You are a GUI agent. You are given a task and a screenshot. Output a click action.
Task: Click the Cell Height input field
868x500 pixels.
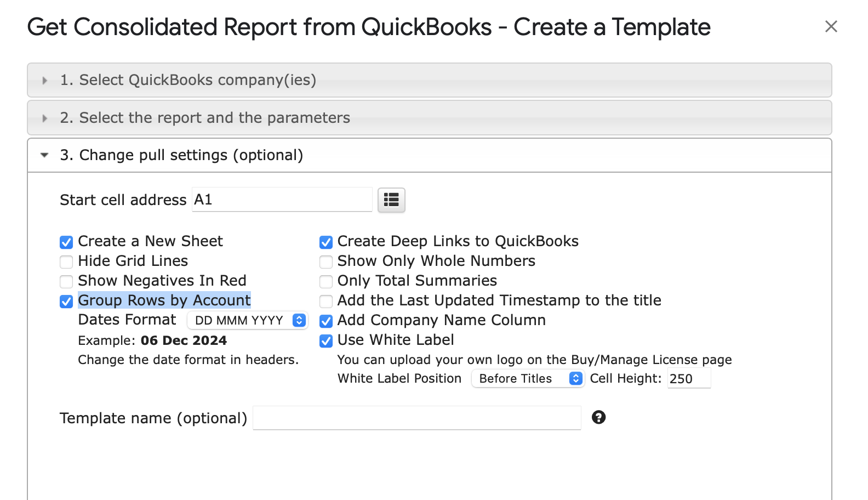pyautogui.click(x=689, y=378)
